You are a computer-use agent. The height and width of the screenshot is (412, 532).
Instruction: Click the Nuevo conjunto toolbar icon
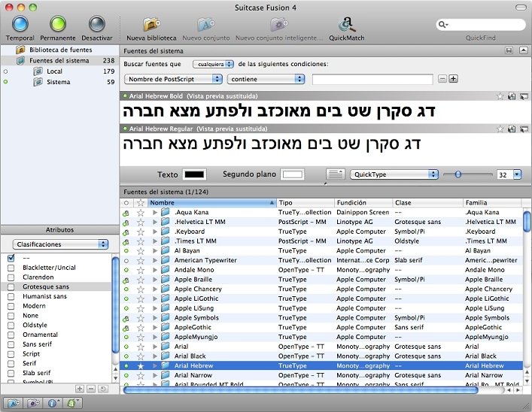coord(206,24)
